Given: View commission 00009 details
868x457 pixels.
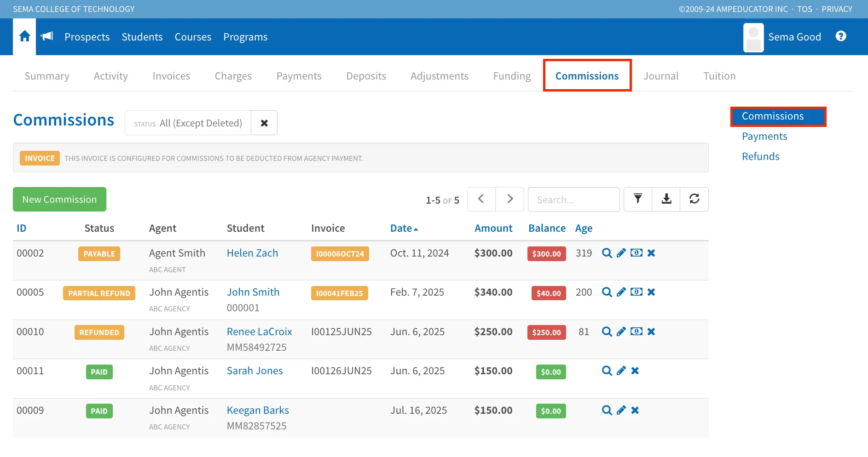Looking at the screenshot, I should [x=607, y=410].
